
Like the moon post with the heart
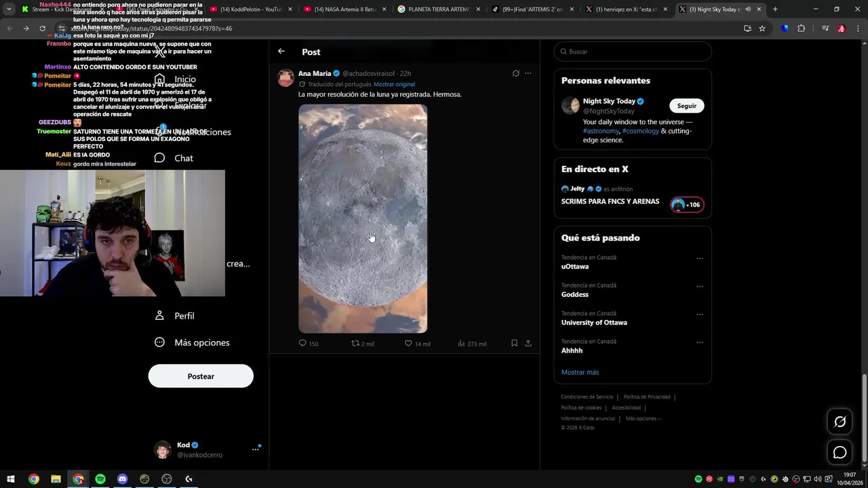[x=408, y=344]
